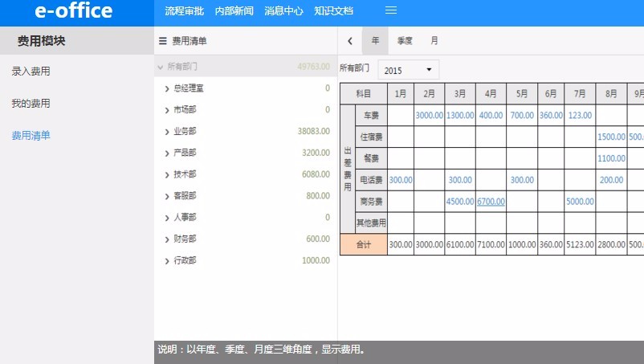Screen dimensions: 644x364
Task: Click the 8月 column header
Action: (x=611, y=94)
